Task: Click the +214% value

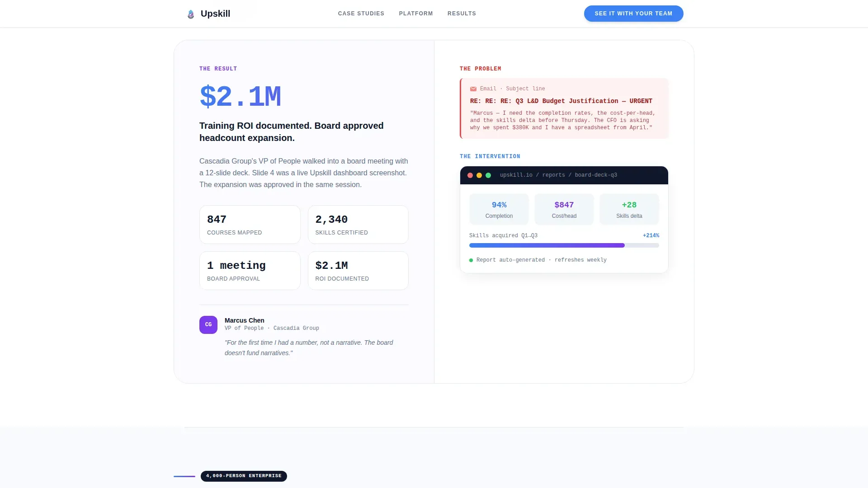Action: (651, 236)
